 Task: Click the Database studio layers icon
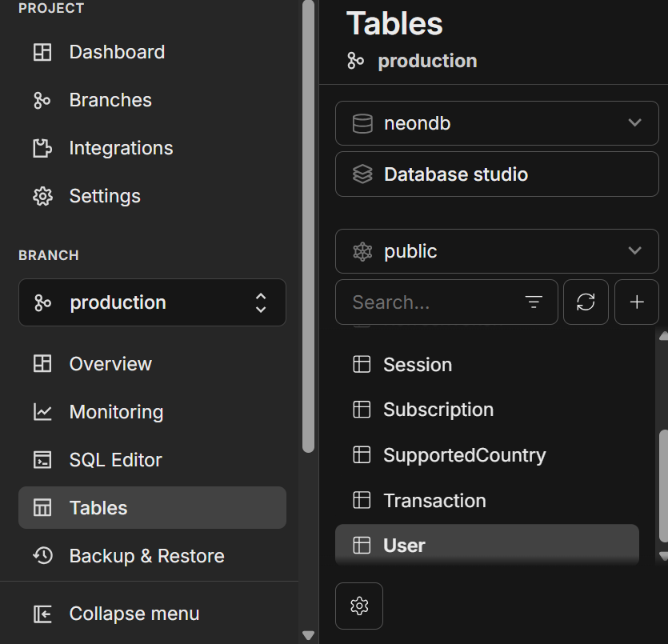[x=362, y=174]
